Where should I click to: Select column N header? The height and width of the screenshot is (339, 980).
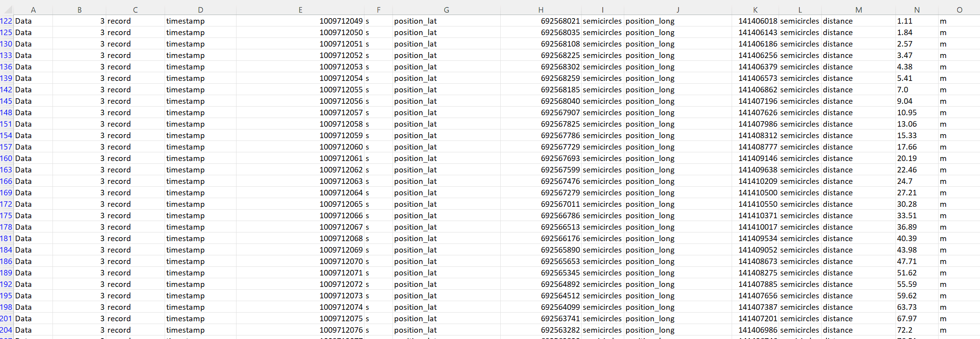pos(916,10)
